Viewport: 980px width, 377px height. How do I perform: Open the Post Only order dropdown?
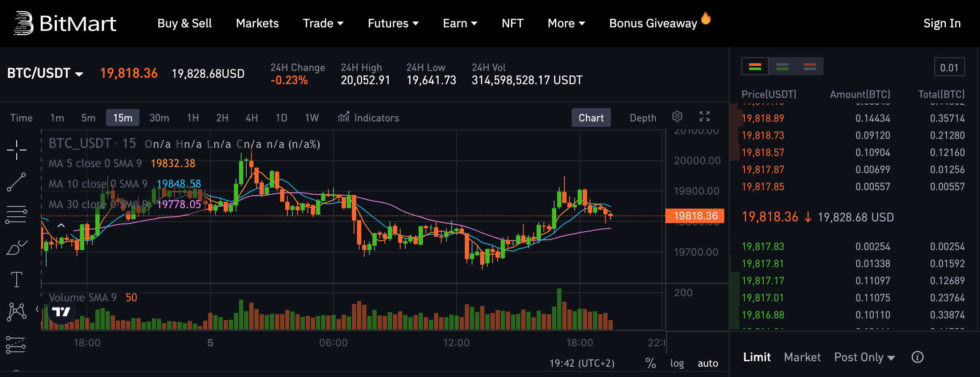tap(865, 357)
